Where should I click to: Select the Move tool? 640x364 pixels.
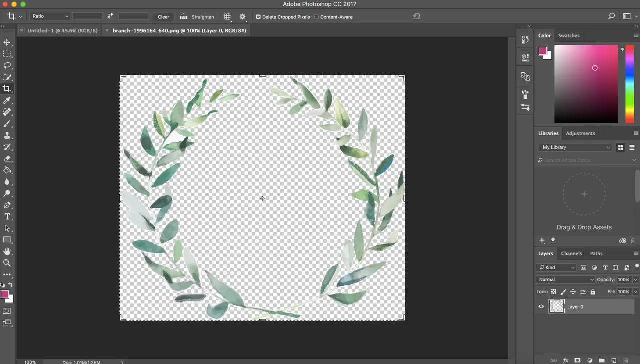click(7, 43)
